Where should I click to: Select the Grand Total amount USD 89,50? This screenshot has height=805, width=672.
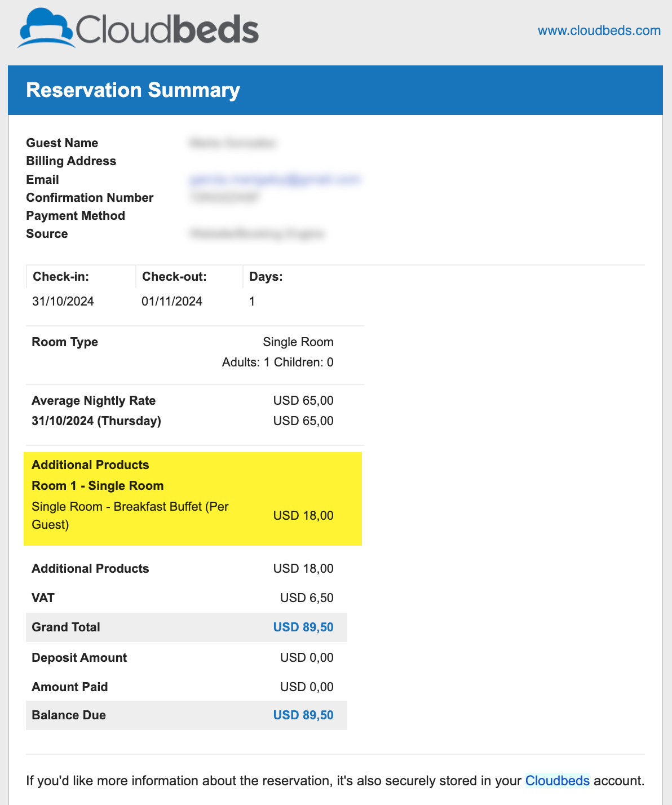coord(303,627)
